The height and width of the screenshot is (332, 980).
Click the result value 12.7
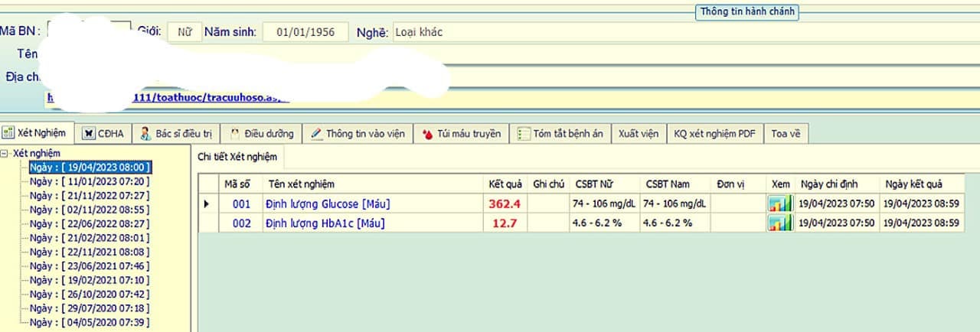click(x=505, y=223)
